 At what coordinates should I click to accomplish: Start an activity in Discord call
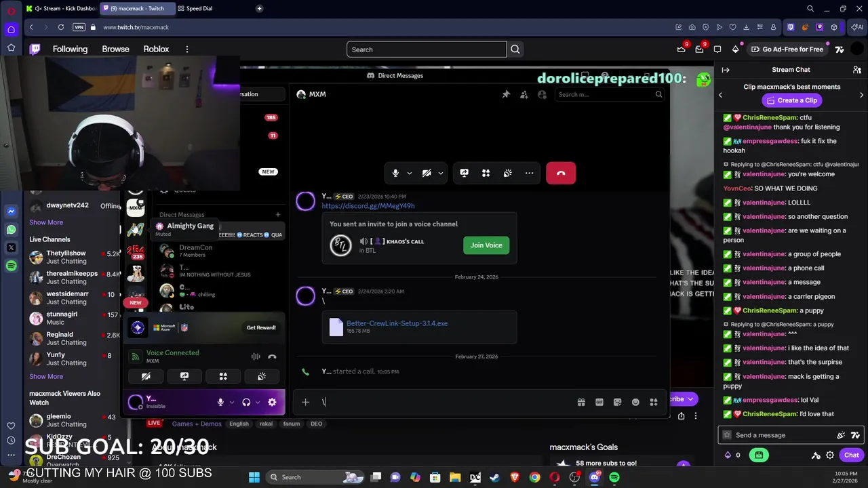tap(486, 173)
